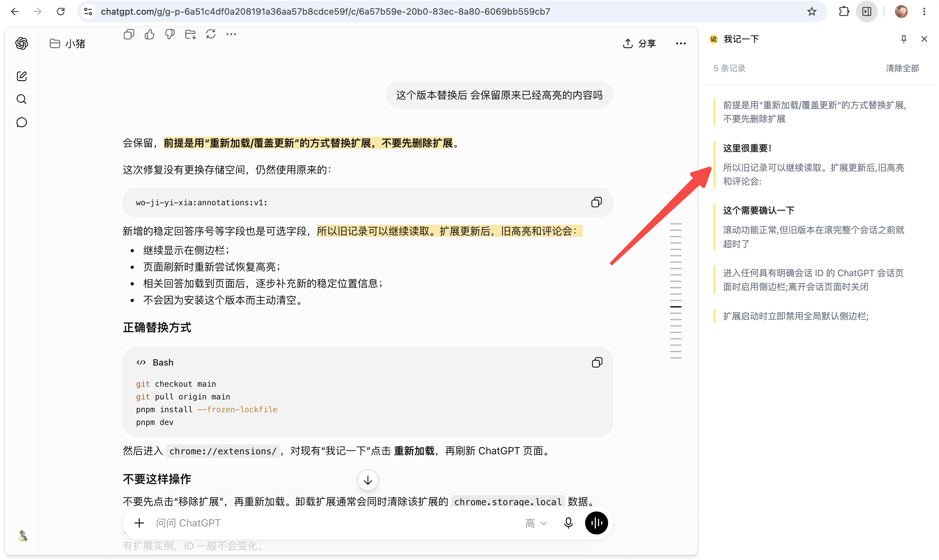Click the active dark marker in message navigator
This screenshot has width=939, height=560.
676,307
